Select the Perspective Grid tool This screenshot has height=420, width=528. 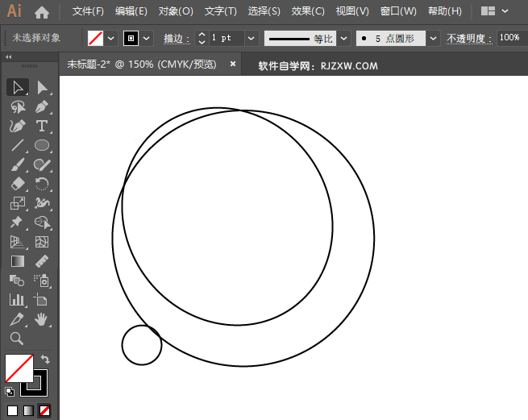[x=18, y=242]
